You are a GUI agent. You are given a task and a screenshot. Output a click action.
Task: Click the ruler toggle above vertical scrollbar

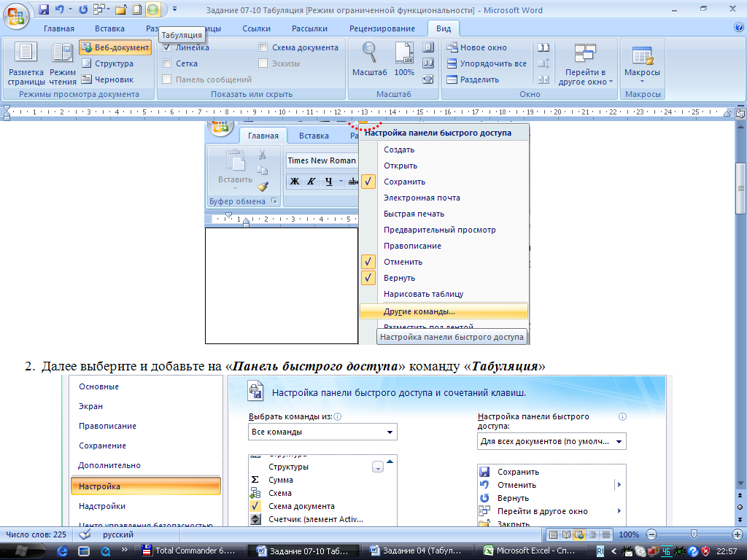tap(740, 114)
